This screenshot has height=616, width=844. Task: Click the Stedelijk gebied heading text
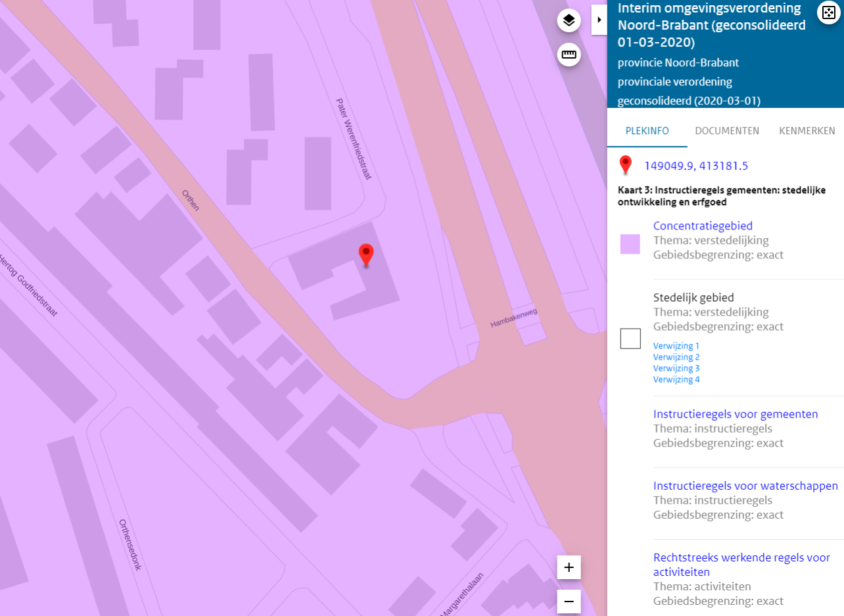click(x=693, y=298)
